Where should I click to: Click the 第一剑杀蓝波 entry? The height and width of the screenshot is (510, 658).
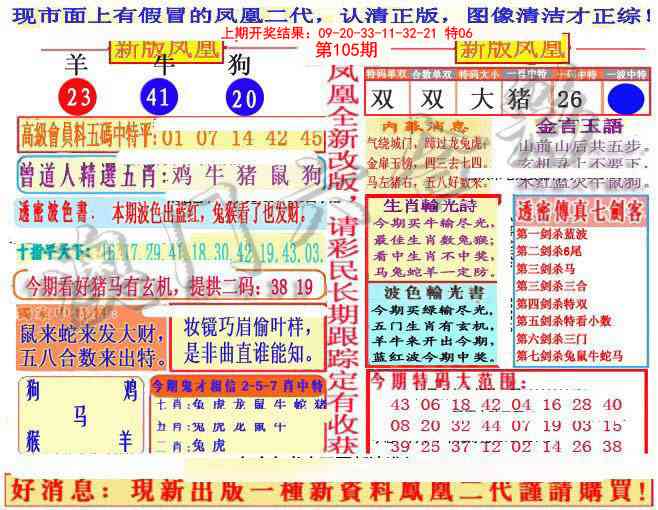[551, 234]
